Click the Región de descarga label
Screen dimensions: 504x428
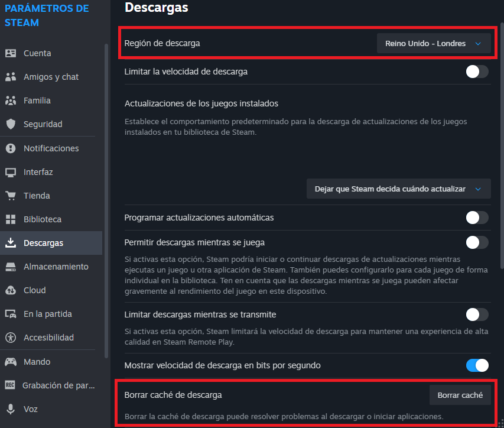(x=162, y=43)
